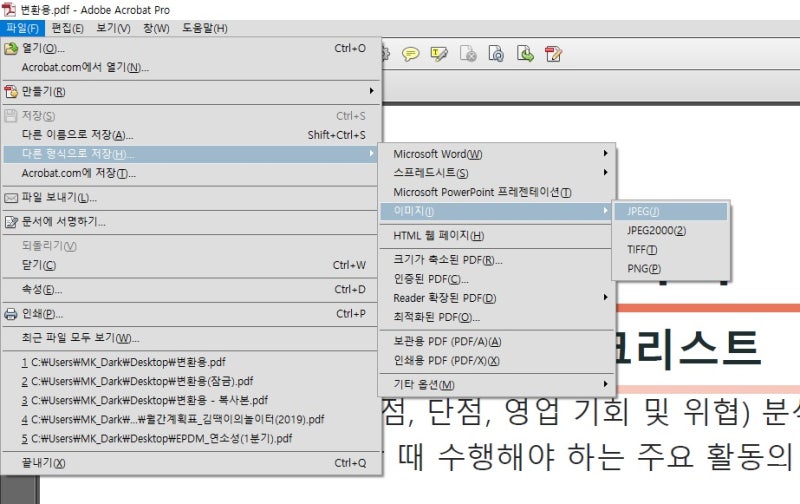Choose 인증된 PDF(C)...

pyautogui.click(x=497, y=280)
